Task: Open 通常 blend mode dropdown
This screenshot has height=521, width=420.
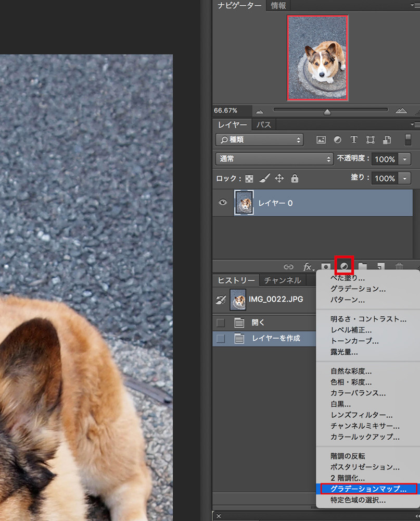Action: point(274,159)
